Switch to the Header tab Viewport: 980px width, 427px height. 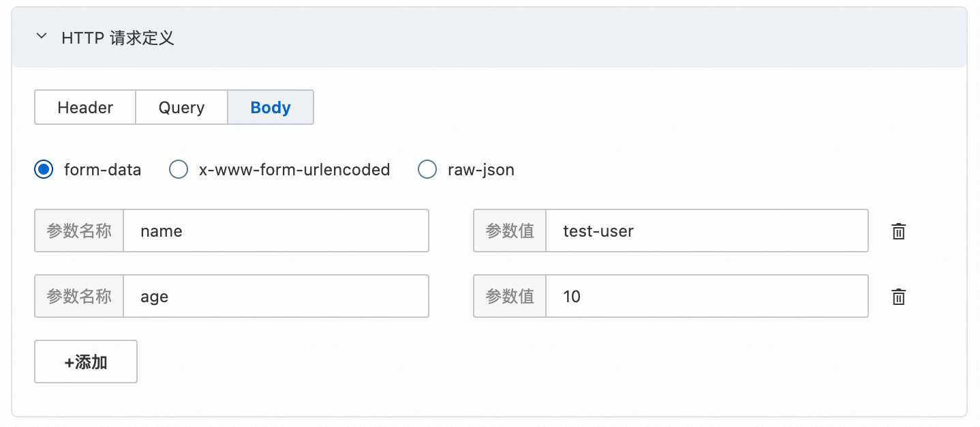click(x=85, y=107)
